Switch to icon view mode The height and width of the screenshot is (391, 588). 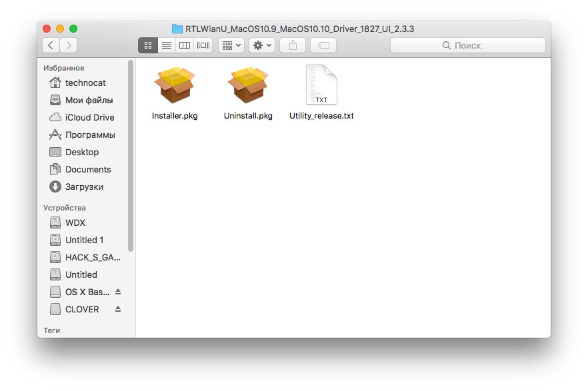point(148,45)
